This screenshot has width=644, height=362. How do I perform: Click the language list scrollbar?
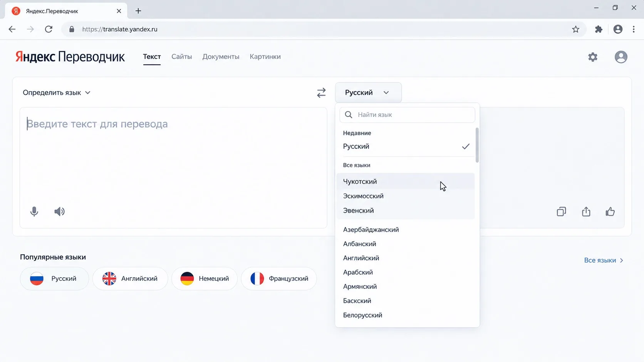point(477,145)
